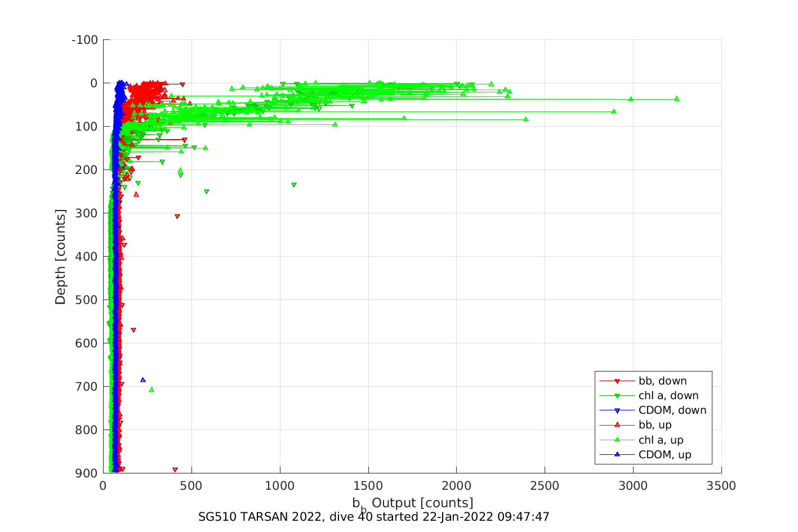This screenshot has height=532, width=798.
Task: Click the red up-triangle marker in legend
Action: (x=617, y=425)
